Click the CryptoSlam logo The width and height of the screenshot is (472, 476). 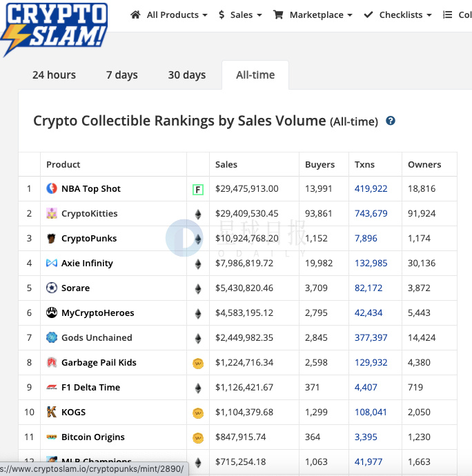(54, 28)
